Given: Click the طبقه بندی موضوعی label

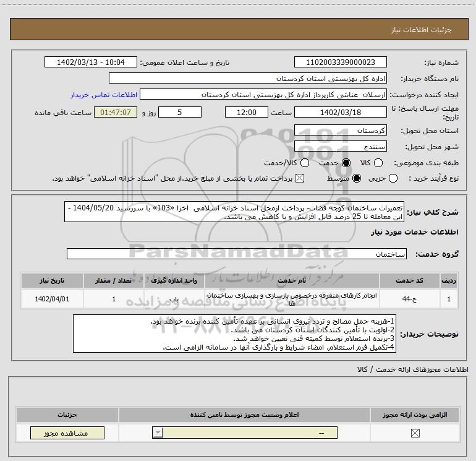Looking at the screenshot, I should point(426,163).
